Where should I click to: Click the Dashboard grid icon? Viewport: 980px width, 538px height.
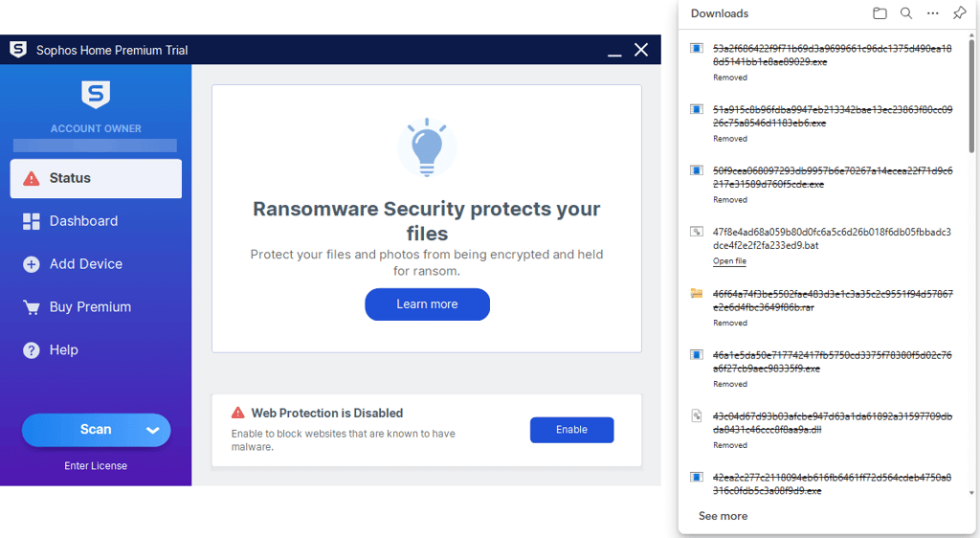click(x=32, y=221)
